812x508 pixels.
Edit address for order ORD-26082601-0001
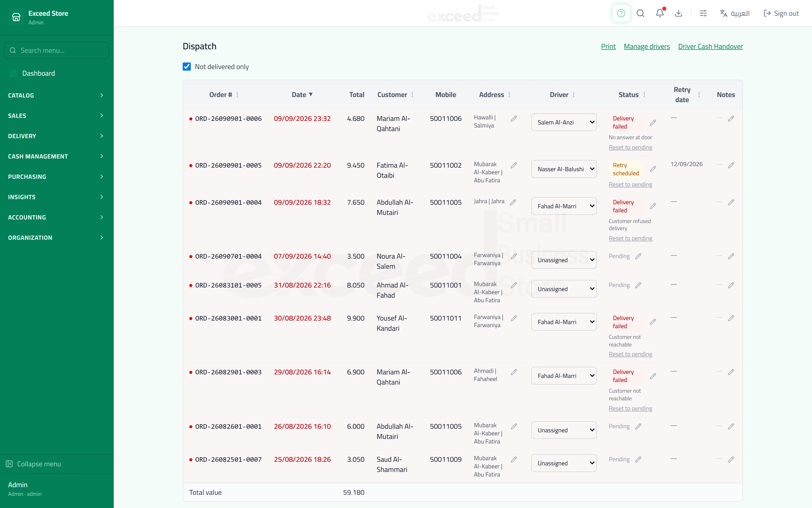click(x=514, y=426)
